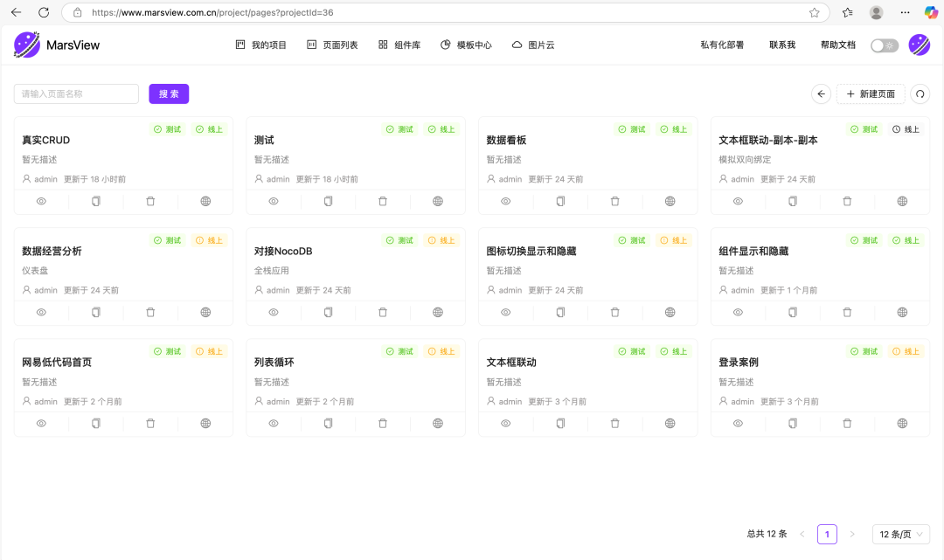Click the refresh icon next to 新建页面
The width and height of the screenshot is (944, 560).
point(920,93)
